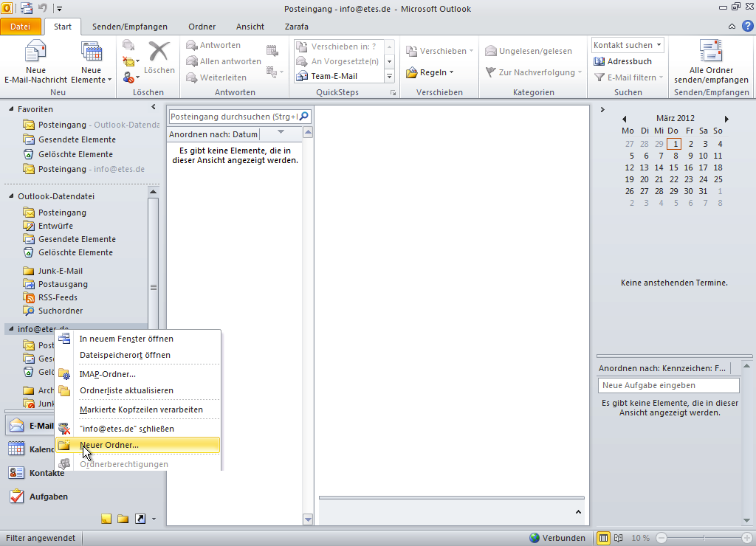Click the Send/Receive icon in quick access toolbar
This screenshot has height=546, width=756.
27,8
